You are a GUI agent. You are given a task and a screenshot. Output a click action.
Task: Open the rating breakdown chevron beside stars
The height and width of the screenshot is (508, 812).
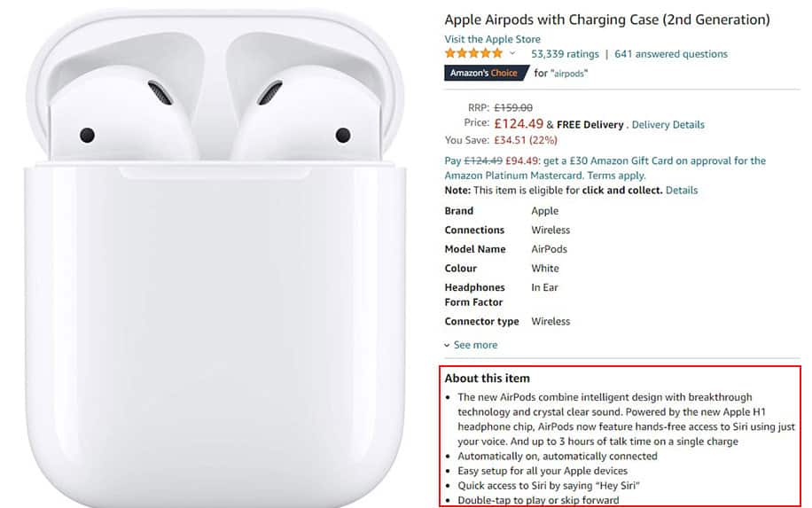pos(512,53)
